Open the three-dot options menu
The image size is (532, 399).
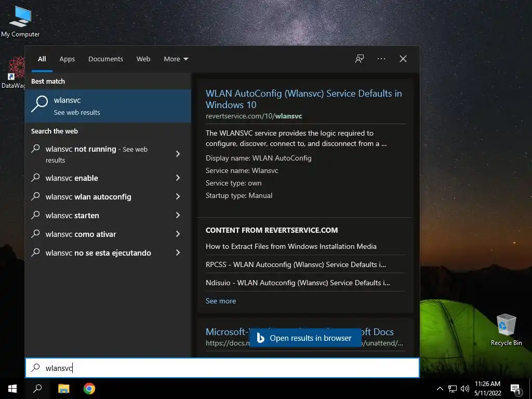[381, 59]
